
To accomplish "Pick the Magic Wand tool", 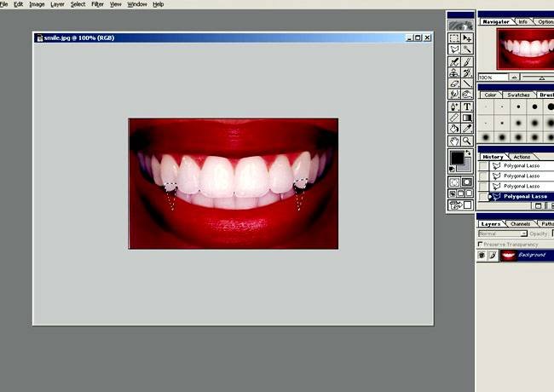I will click(x=467, y=49).
